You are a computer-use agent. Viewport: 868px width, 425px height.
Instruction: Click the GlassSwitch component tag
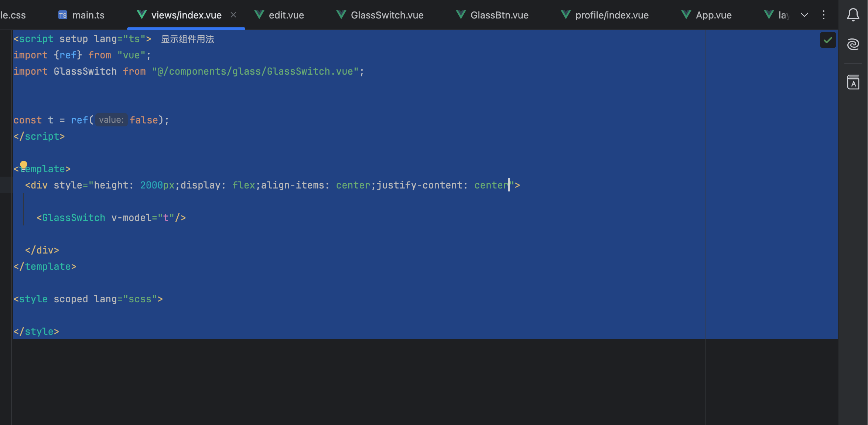point(74,218)
